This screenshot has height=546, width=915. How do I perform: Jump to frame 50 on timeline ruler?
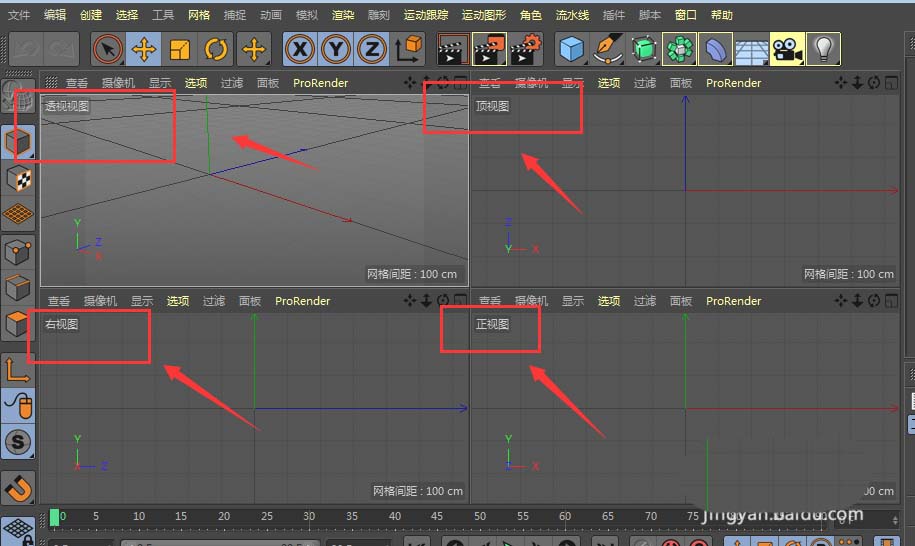click(480, 517)
